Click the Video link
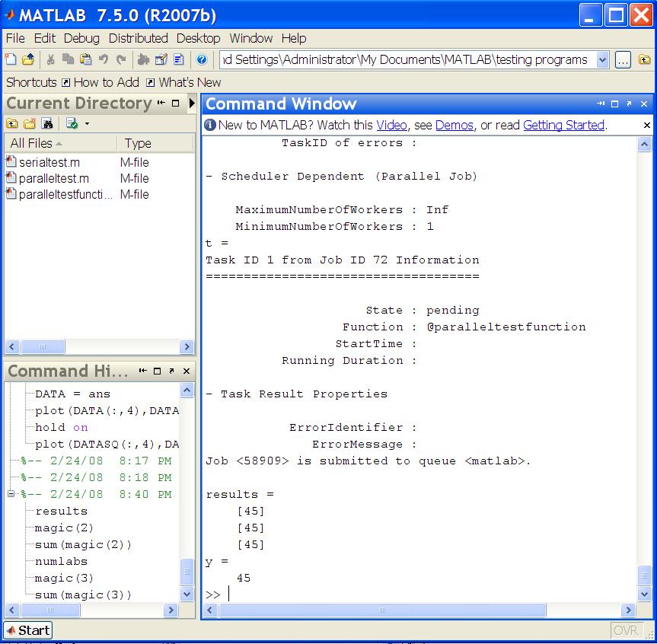The height and width of the screenshot is (644, 657). pos(391,125)
